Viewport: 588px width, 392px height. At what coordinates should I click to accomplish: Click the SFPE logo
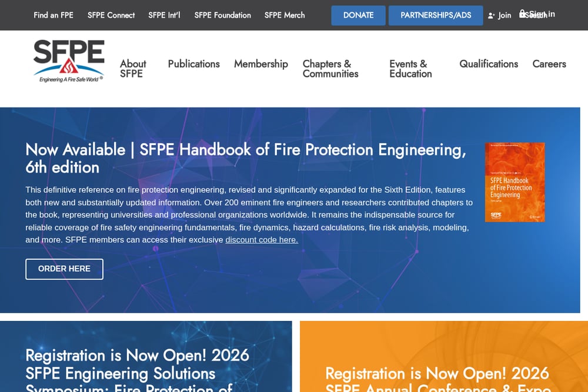tap(69, 61)
